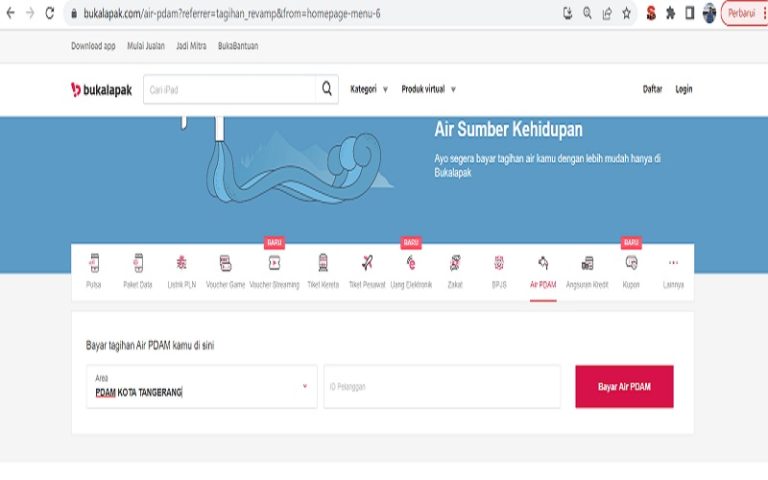Bookmark page with star icon

click(x=626, y=13)
